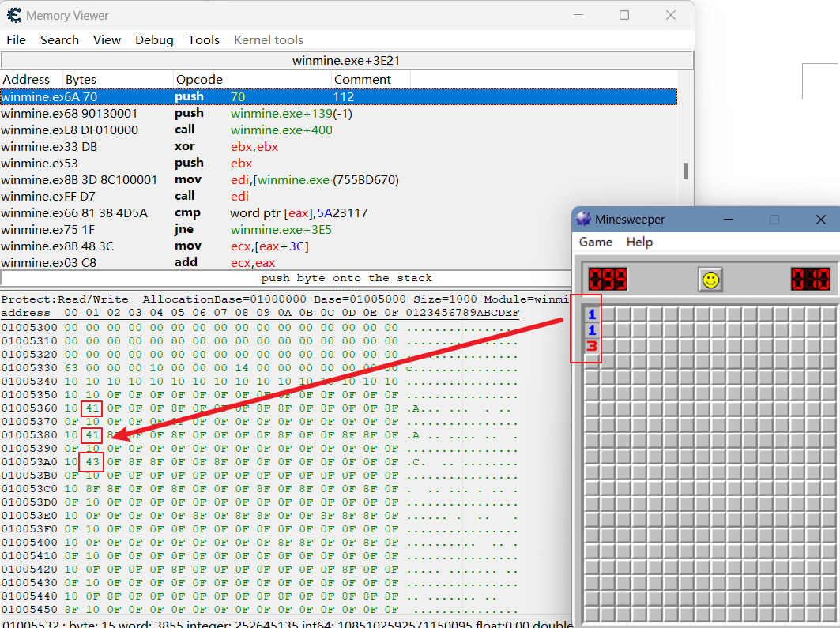840x628 pixels.
Task: Open the Minesweeper Game menu
Action: pos(595,242)
